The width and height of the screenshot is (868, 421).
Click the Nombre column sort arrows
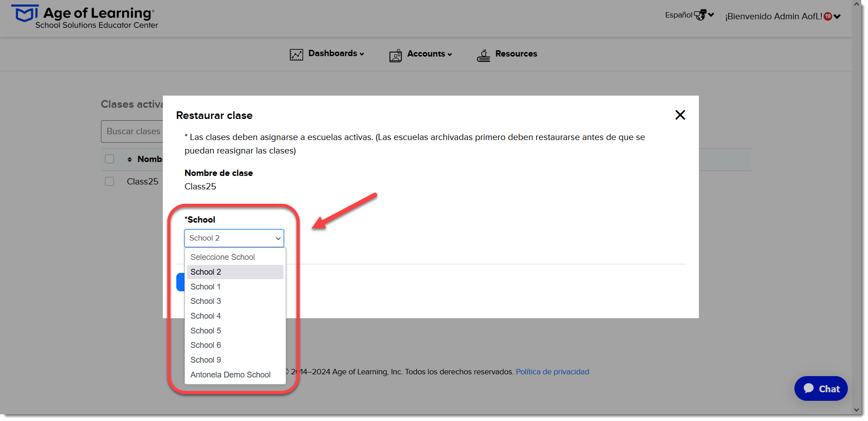coord(130,159)
